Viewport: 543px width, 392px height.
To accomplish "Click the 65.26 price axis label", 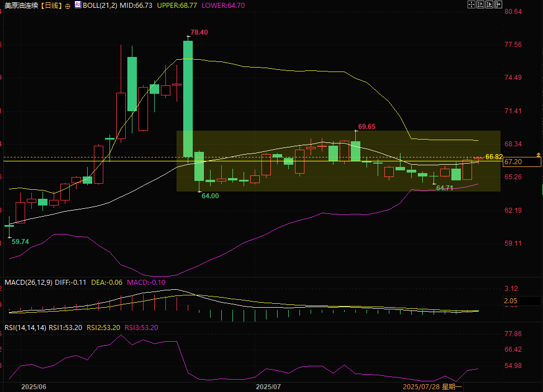I will point(513,177).
